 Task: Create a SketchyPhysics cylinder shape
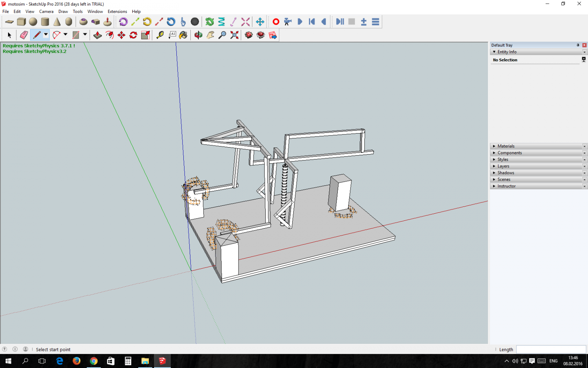click(45, 22)
